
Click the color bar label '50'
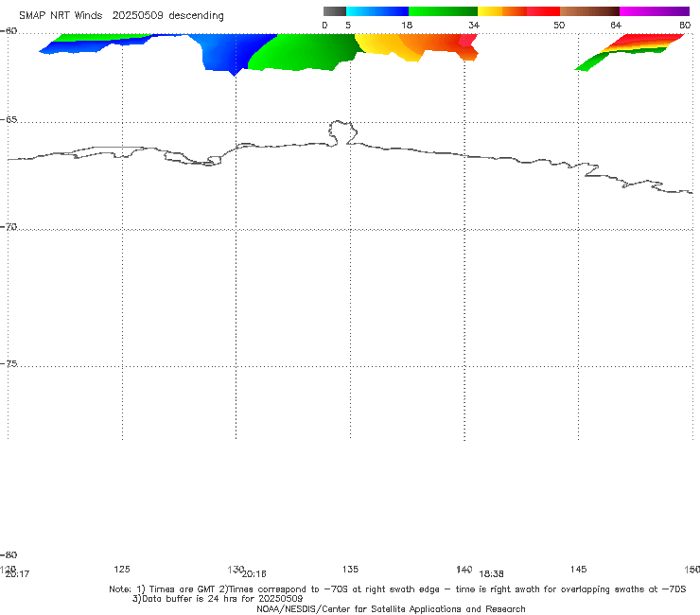click(x=559, y=25)
